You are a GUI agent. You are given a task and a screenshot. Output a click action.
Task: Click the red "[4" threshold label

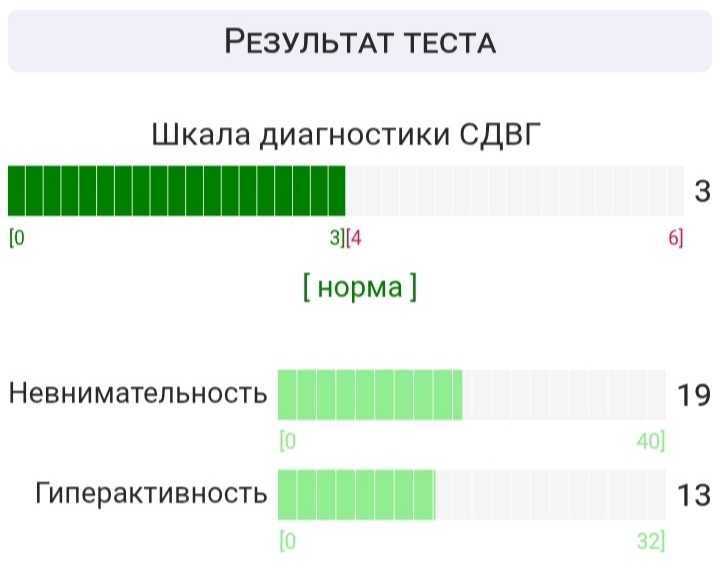(x=354, y=238)
